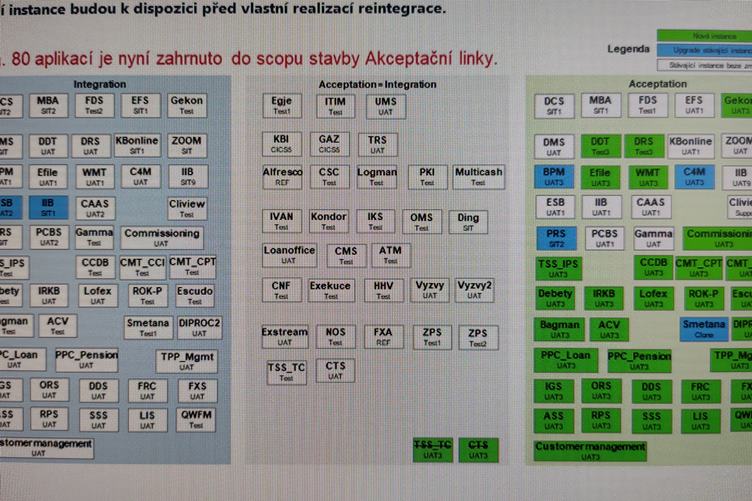Select the Loanoffice UAT box
The width and height of the screenshot is (752, 501).
pos(289,255)
